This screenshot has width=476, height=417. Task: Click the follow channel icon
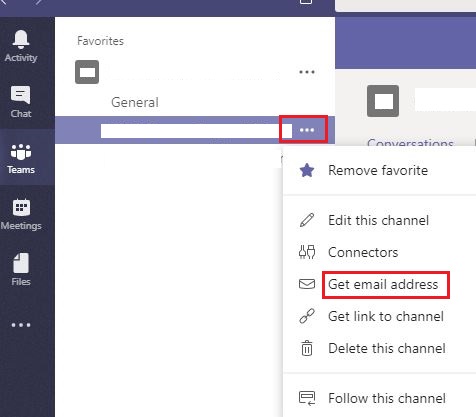pyautogui.click(x=307, y=398)
